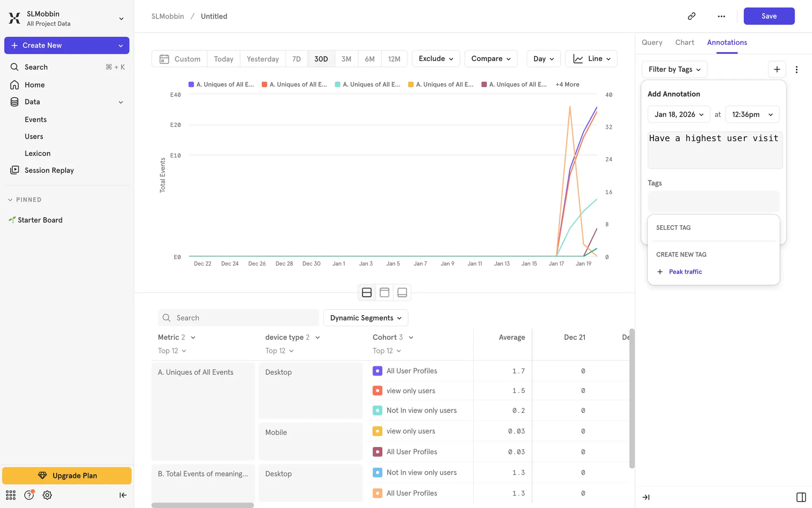
Task: Click the plus icon to add annotation
Action: tap(777, 69)
